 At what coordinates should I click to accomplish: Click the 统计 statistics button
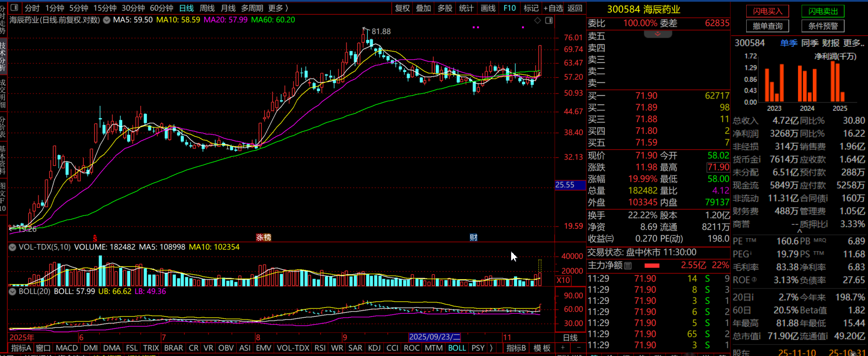coord(466,8)
